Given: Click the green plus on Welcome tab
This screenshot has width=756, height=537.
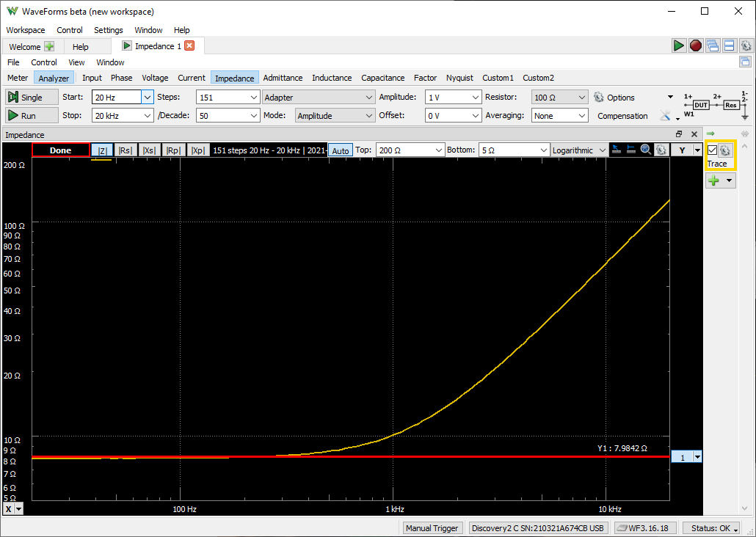Looking at the screenshot, I should point(49,46).
